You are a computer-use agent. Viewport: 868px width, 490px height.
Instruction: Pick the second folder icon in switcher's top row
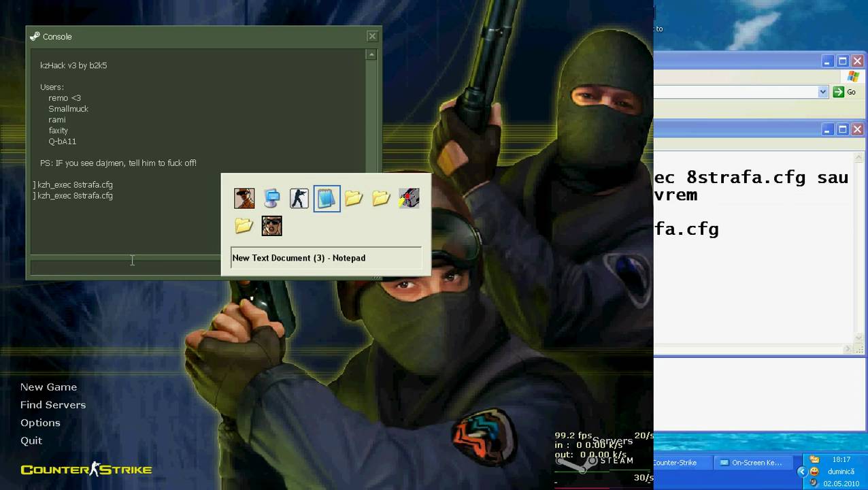pos(381,198)
